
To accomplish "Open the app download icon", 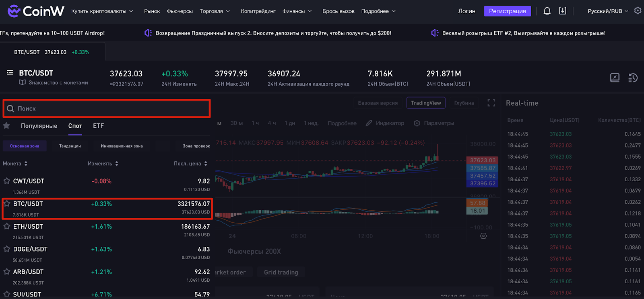I will pyautogui.click(x=563, y=11).
